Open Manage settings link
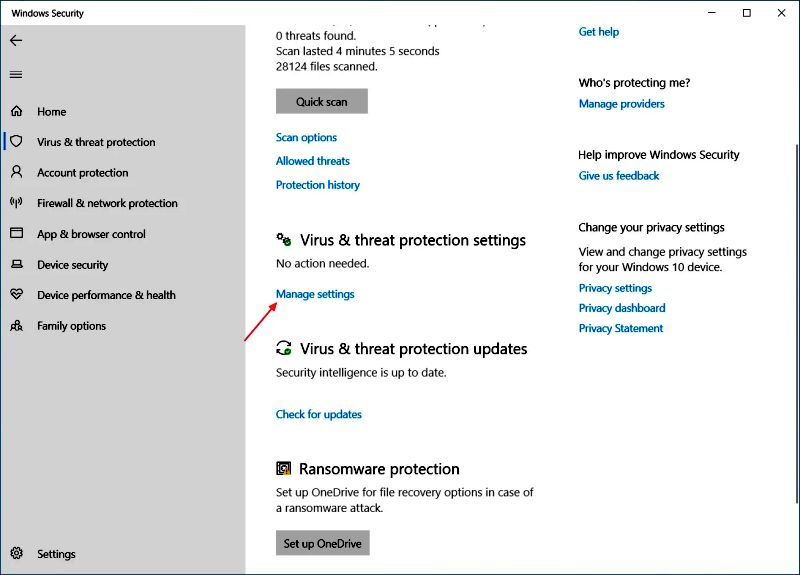The width and height of the screenshot is (800, 575). (x=315, y=294)
